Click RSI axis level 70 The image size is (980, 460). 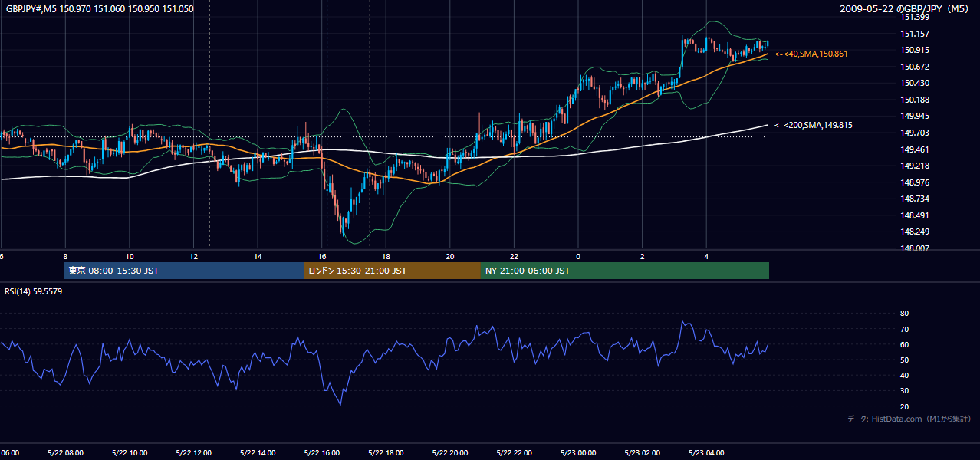coord(904,329)
